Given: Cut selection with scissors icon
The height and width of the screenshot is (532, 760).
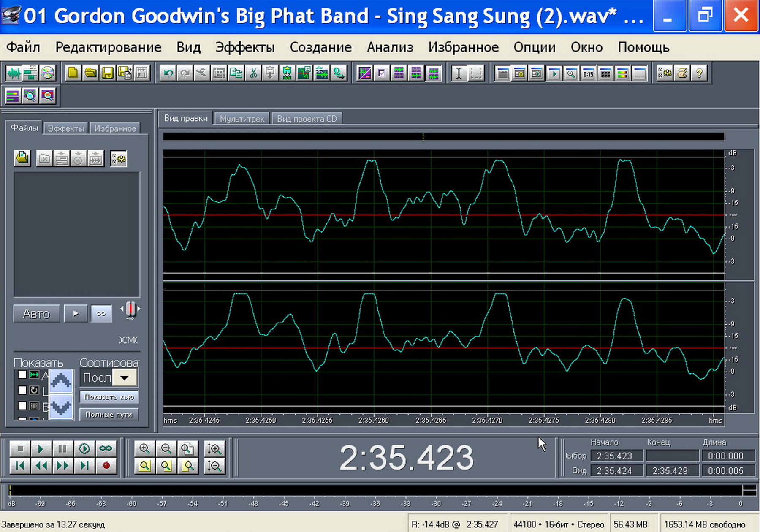Looking at the screenshot, I should [253, 73].
